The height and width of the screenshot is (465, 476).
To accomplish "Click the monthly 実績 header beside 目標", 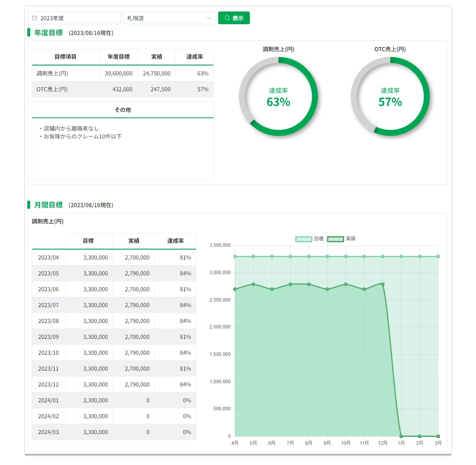I will (x=134, y=241).
